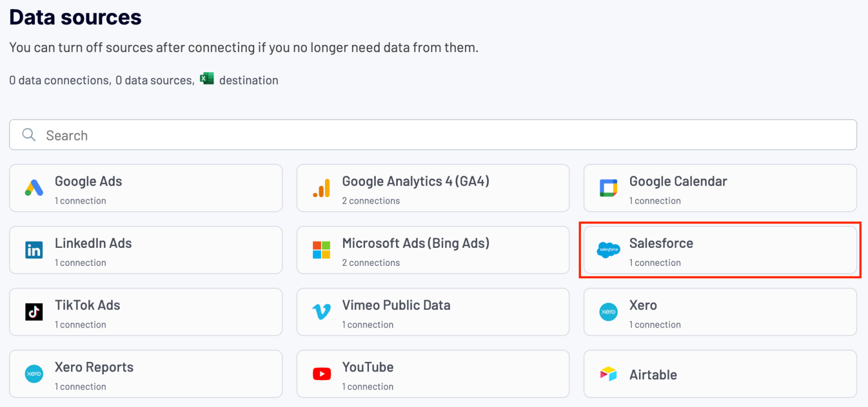Open the Xero Reports source

146,374
